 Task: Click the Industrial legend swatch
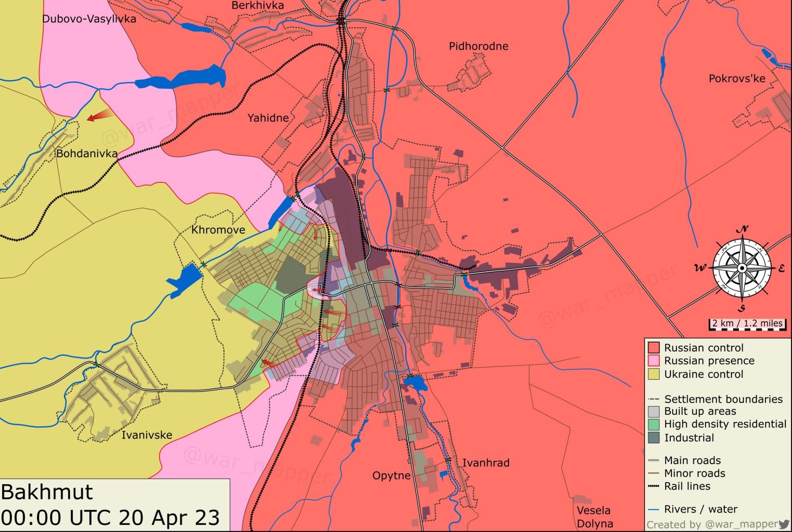click(654, 437)
